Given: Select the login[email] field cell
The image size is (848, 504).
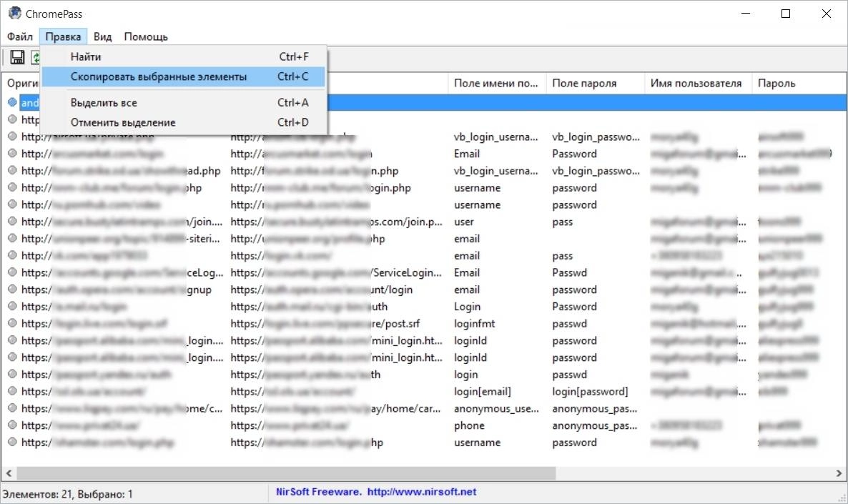Looking at the screenshot, I should coord(482,391).
